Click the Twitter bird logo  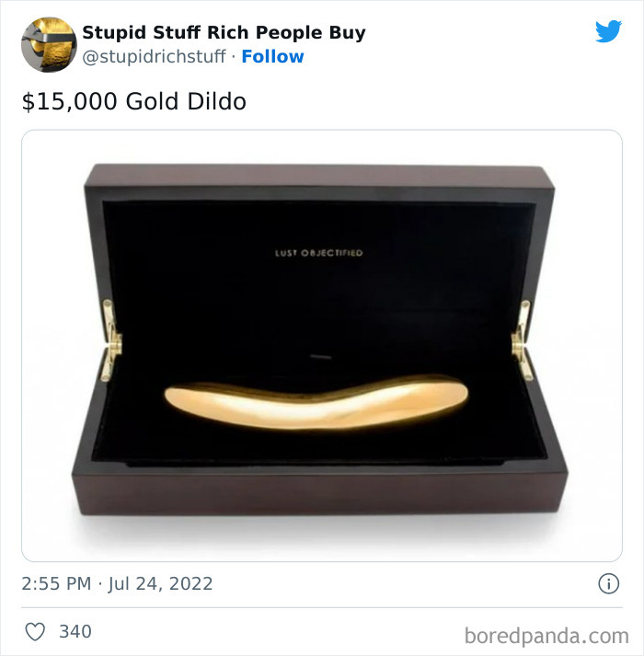coord(608,31)
